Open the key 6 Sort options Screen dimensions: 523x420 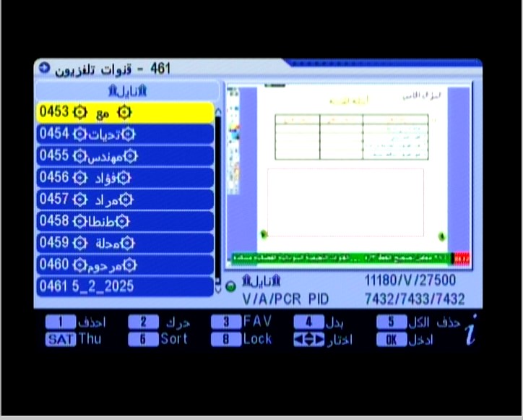tap(143, 340)
